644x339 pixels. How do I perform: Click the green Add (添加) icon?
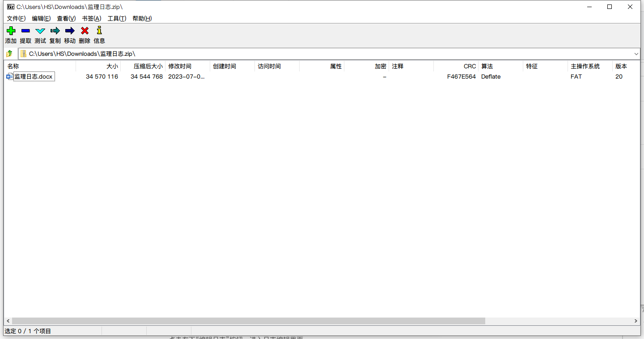(x=11, y=31)
